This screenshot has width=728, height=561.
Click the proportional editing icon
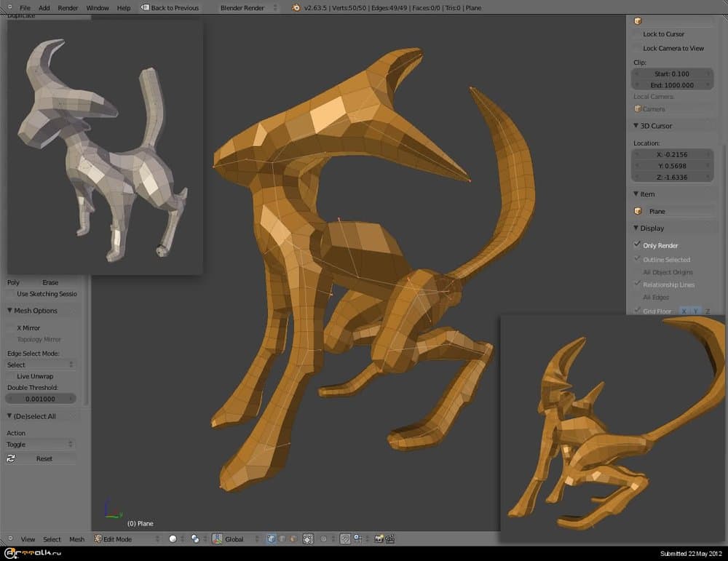click(x=324, y=539)
